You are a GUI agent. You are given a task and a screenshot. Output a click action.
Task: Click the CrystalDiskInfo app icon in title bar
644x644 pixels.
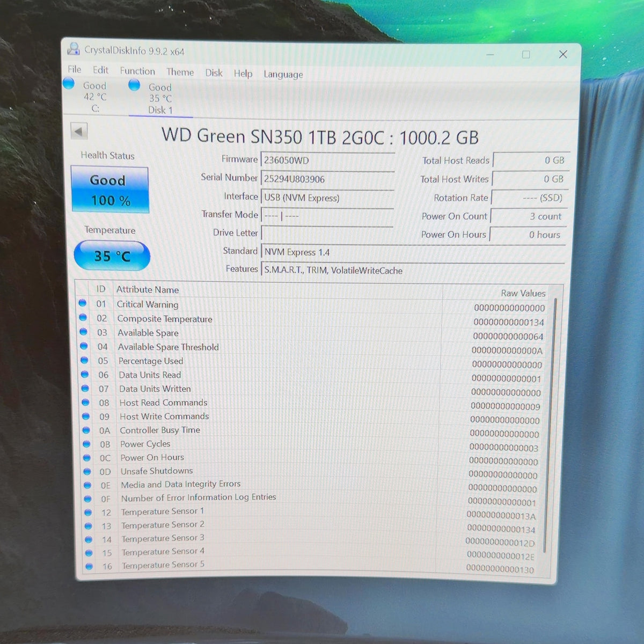74,49
